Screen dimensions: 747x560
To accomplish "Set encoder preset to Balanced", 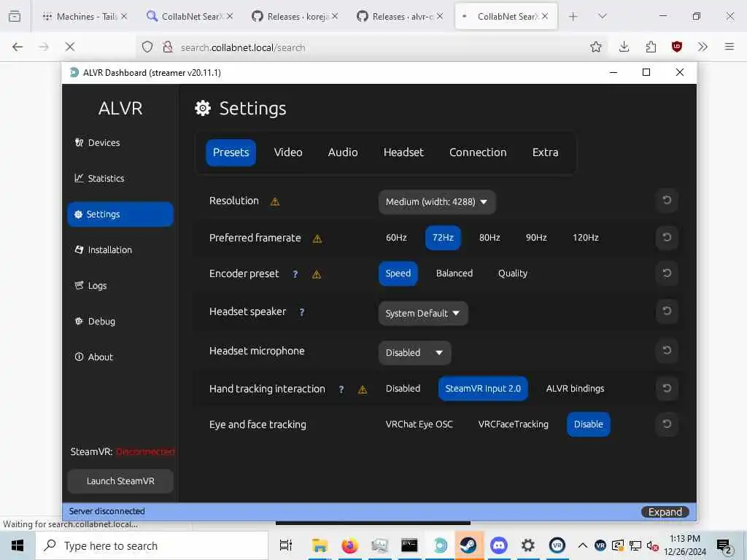I will (454, 273).
